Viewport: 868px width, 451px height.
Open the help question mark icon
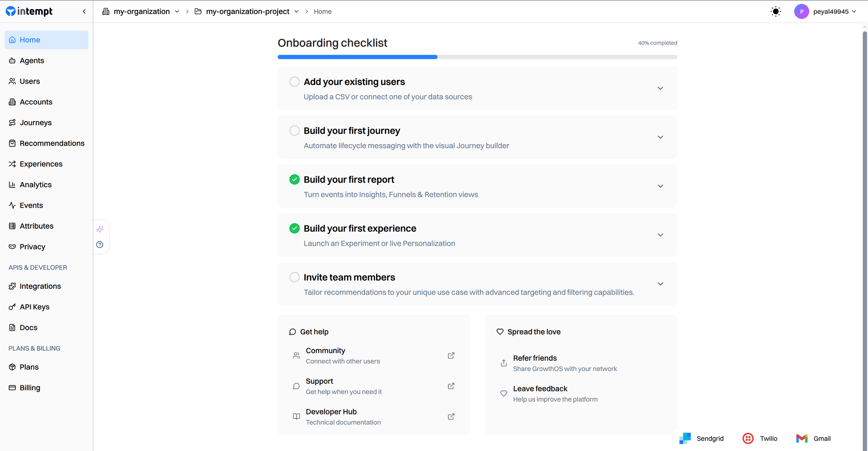pyautogui.click(x=100, y=244)
